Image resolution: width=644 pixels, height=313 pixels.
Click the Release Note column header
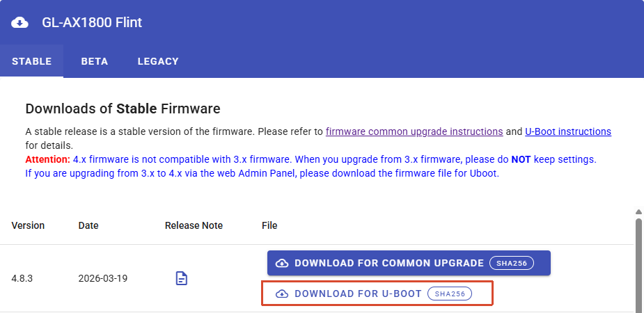(x=194, y=225)
